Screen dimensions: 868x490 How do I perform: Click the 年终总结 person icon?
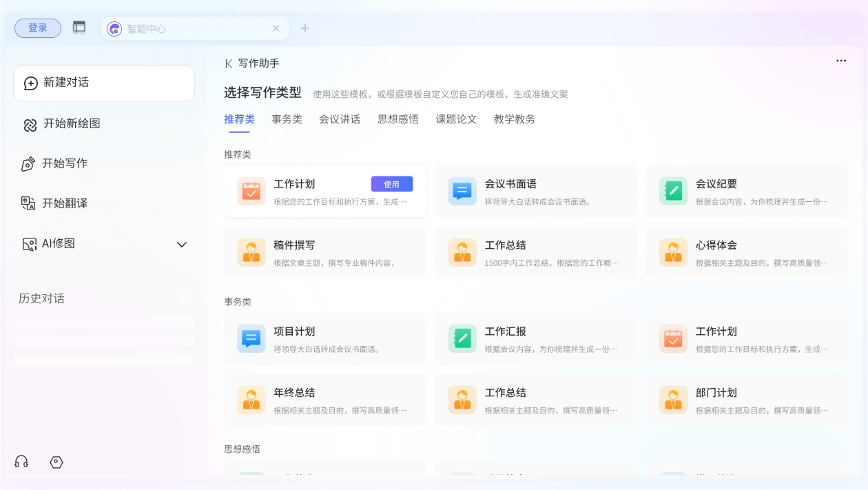coord(251,400)
